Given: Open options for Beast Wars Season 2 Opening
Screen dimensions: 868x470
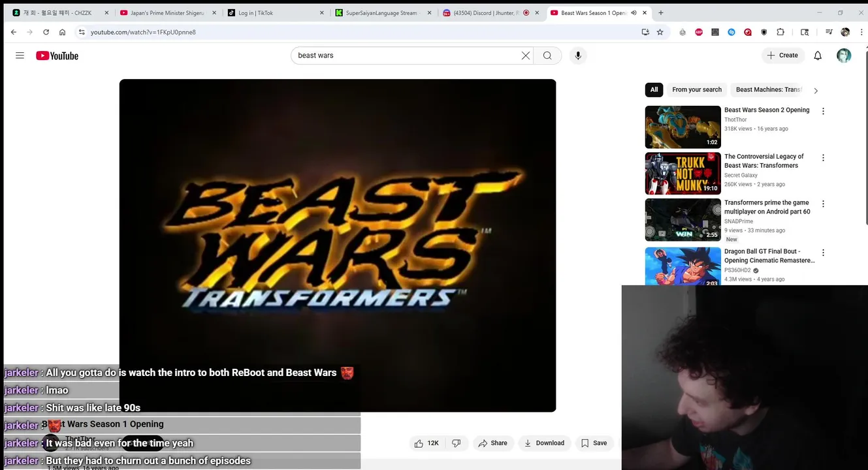Looking at the screenshot, I should (823, 111).
